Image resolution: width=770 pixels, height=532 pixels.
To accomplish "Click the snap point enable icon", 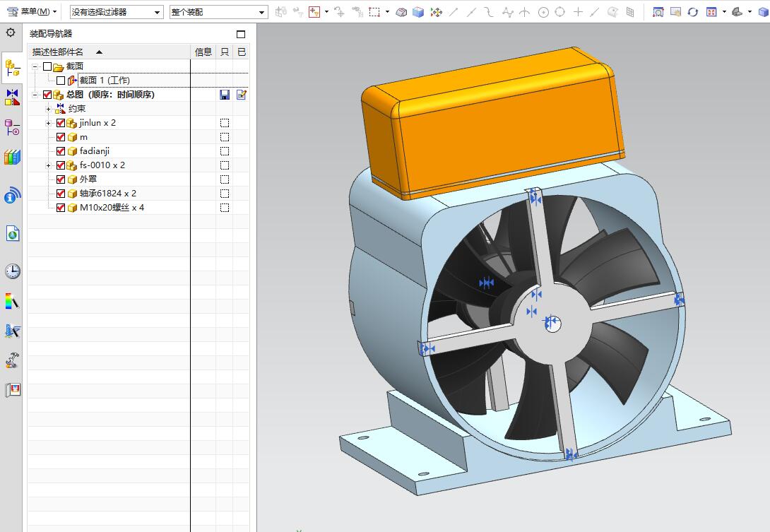I will click(437, 12).
